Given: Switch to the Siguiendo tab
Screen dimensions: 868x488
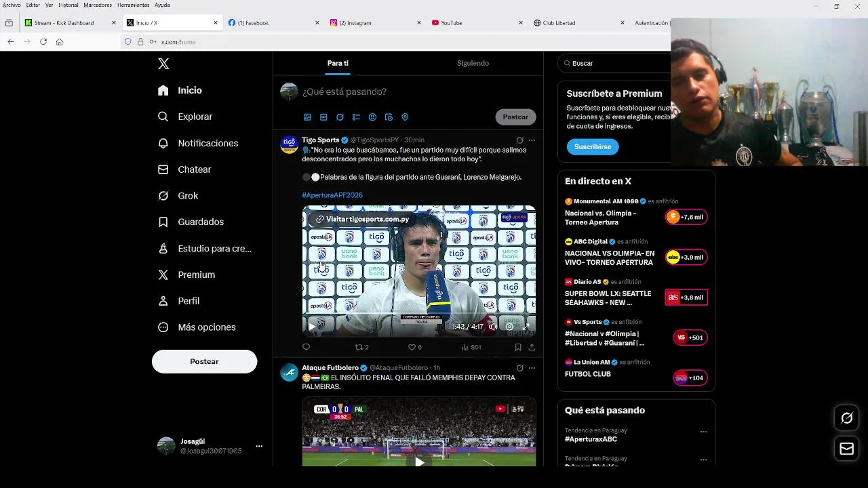Looking at the screenshot, I should coord(473,63).
